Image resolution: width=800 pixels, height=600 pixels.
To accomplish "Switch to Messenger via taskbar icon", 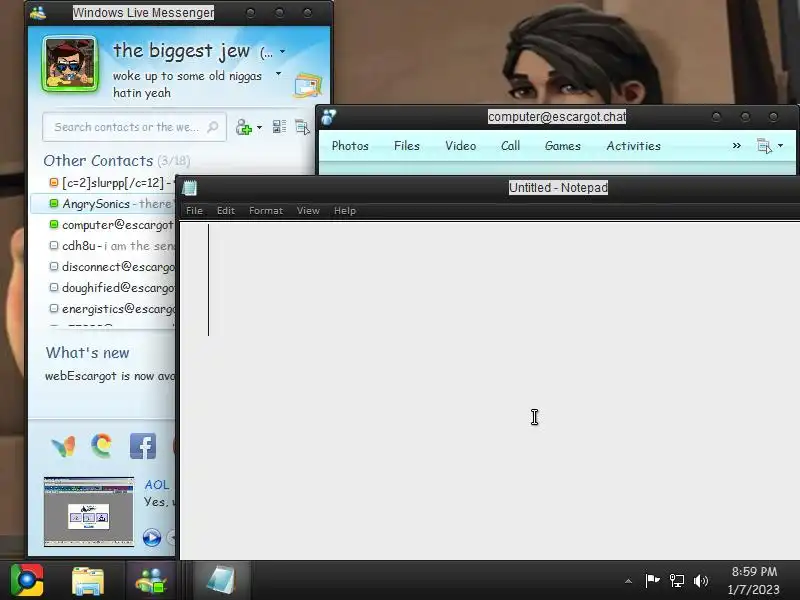I will [x=151, y=581].
